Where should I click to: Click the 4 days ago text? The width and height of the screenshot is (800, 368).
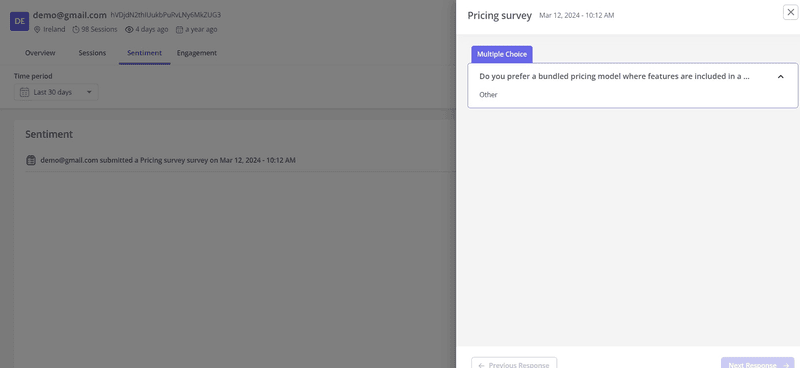pos(152,30)
